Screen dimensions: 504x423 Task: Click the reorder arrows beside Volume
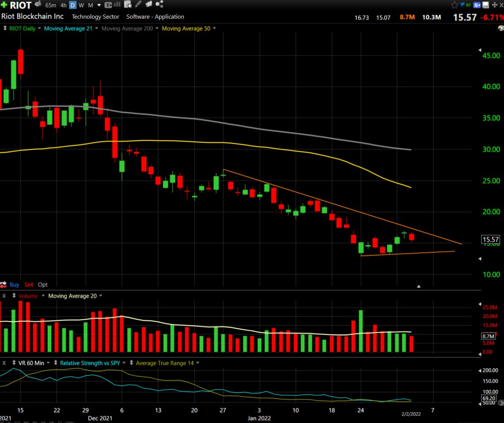tap(14, 296)
